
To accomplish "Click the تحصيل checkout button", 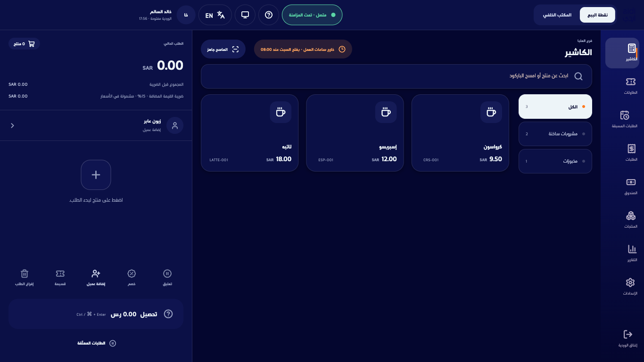I will 96,314.
